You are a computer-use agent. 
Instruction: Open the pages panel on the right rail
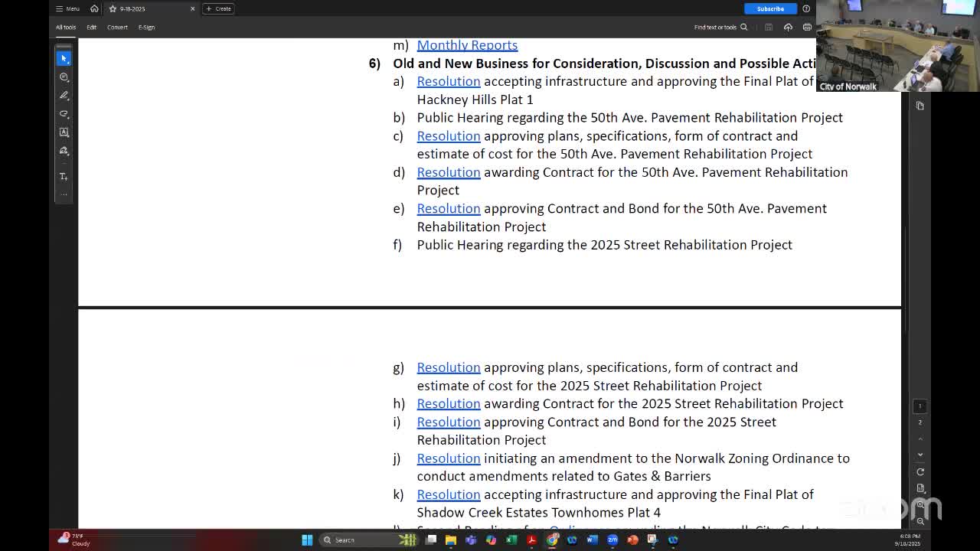pos(920,106)
